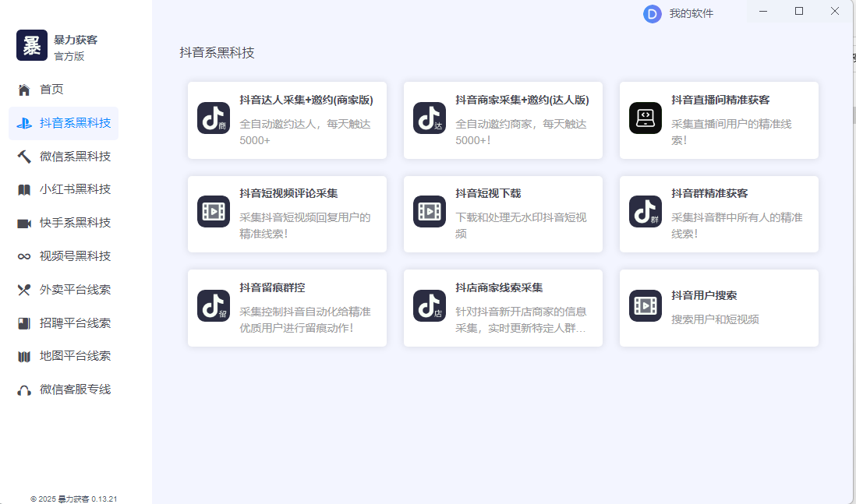Click the 抖音群精准获客 icon

[x=645, y=212]
